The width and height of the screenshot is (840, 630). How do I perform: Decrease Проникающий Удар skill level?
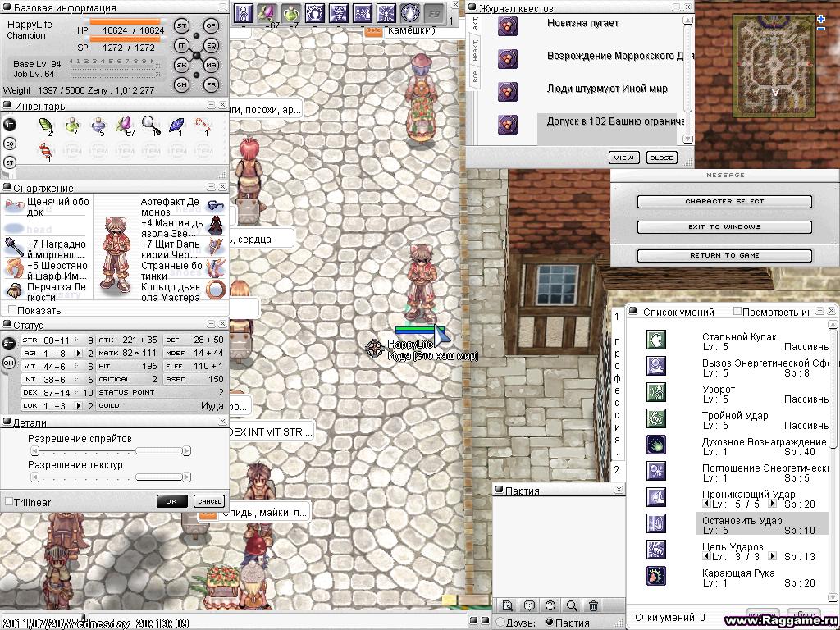[x=706, y=504]
